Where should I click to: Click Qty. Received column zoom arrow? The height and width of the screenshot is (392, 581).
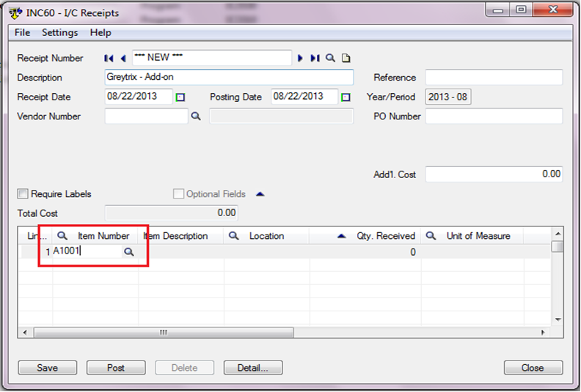point(342,236)
